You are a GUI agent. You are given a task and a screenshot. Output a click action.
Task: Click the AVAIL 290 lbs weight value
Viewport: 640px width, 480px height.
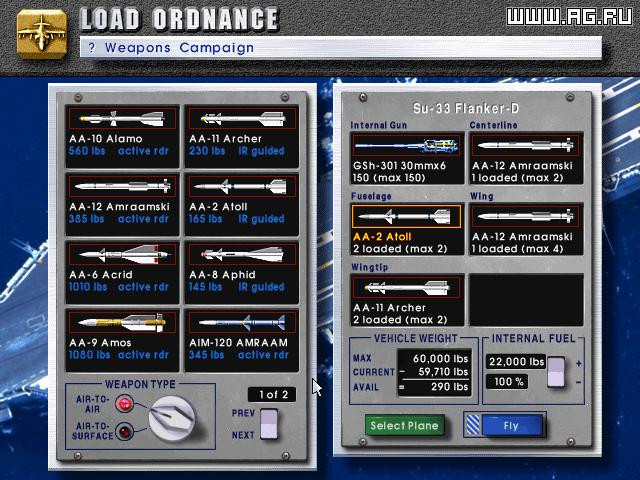pyautogui.click(x=449, y=387)
